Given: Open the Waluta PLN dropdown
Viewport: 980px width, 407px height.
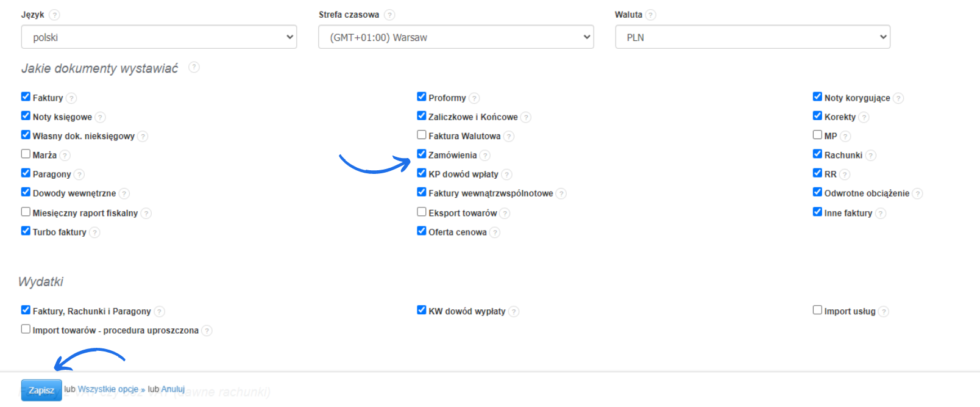Looking at the screenshot, I should pyautogui.click(x=753, y=37).
